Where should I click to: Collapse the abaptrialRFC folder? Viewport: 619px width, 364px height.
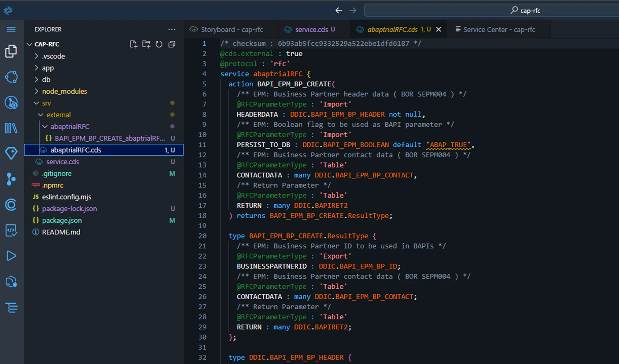[x=70, y=127]
